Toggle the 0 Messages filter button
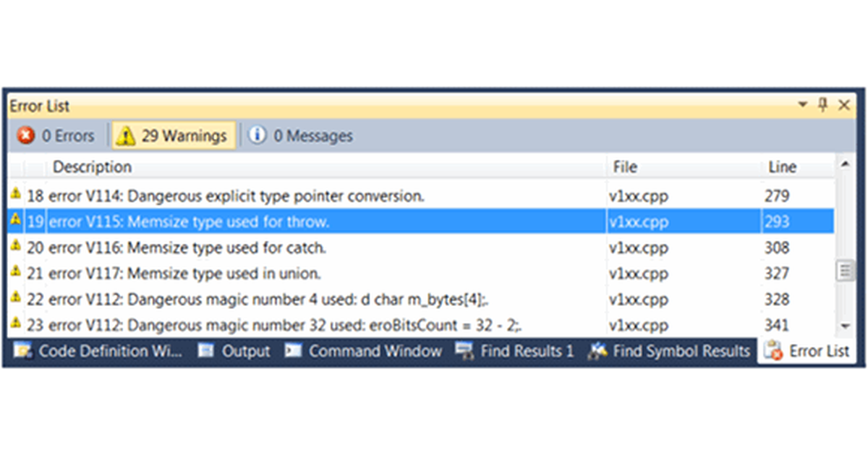Screen dimensions: 868x456 301,136
